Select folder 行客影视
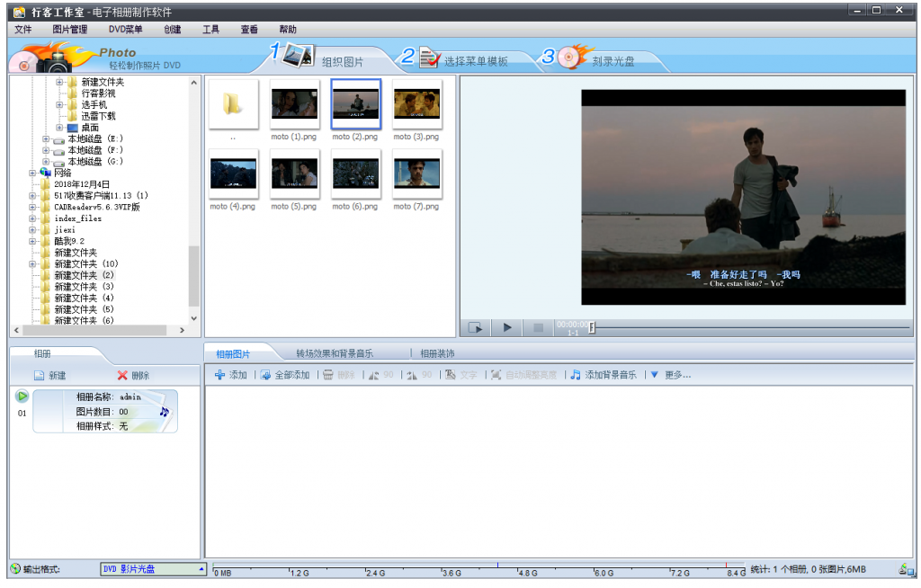This screenshot has width=921, height=588. point(98,94)
